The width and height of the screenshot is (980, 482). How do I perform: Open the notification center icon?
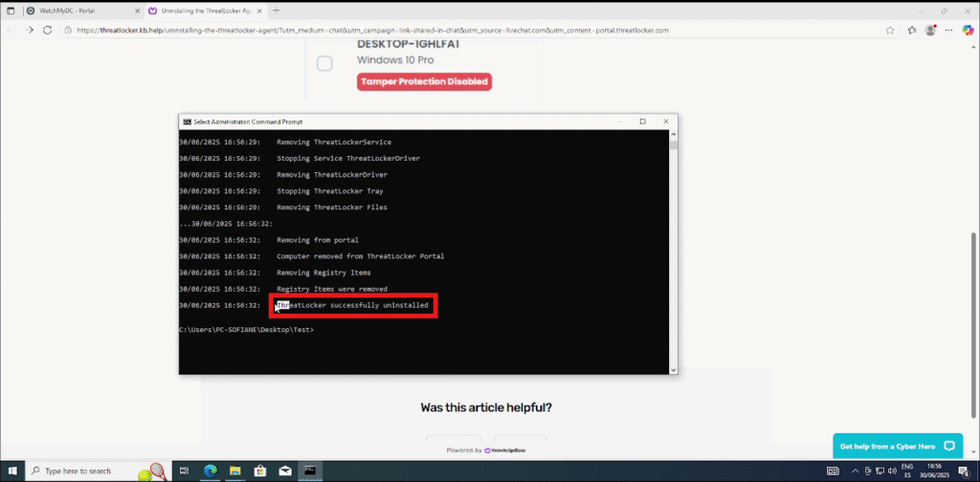pyautogui.click(x=963, y=471)
